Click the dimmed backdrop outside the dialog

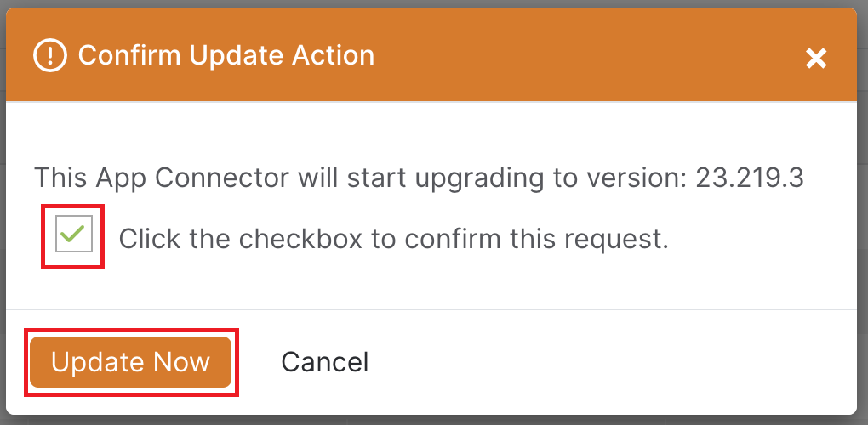click(x=862, y=221)
